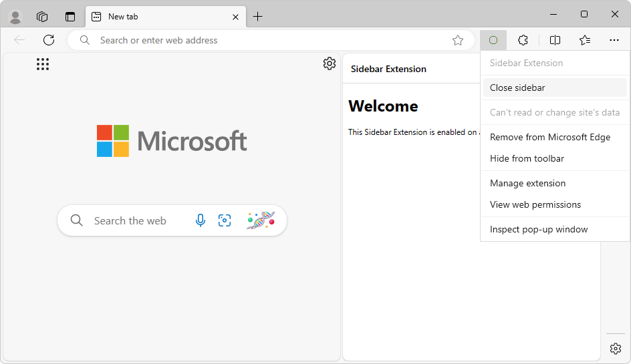Select Inspect pop-up window
Image resolution: width=631 pixels, height=364 pixels.
(x=555, y=229)
